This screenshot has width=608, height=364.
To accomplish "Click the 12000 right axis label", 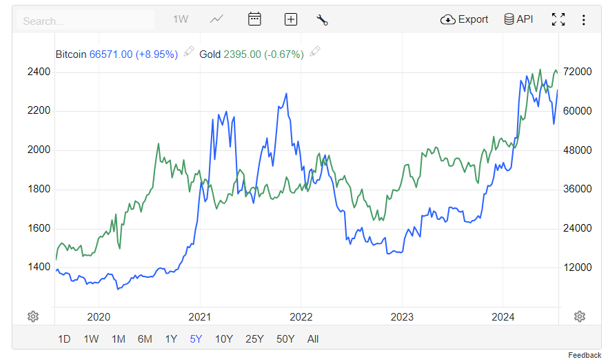I will [578, 267].
